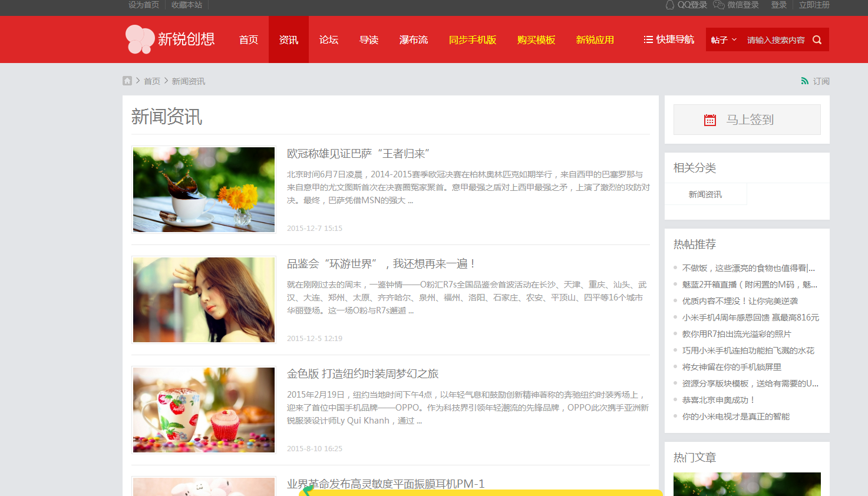Viewport: 868px width, 496px height.
Task: Click the 新锐创想 site logo
Action: tap(170, 39)
